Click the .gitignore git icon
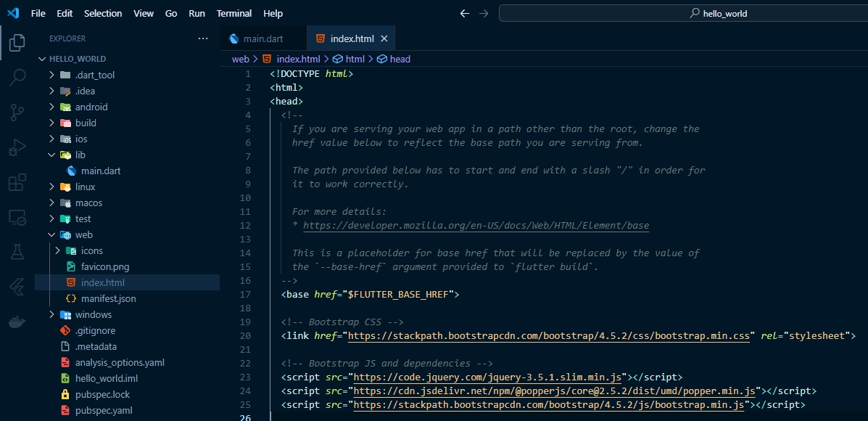 [x=65, y=331]
